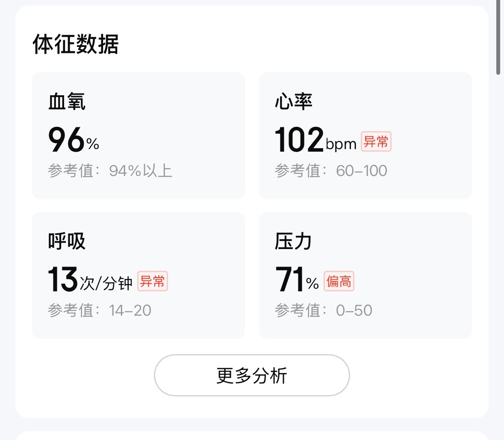Expand details for heart rate reference range
The image size is (504, 440).
330,170
